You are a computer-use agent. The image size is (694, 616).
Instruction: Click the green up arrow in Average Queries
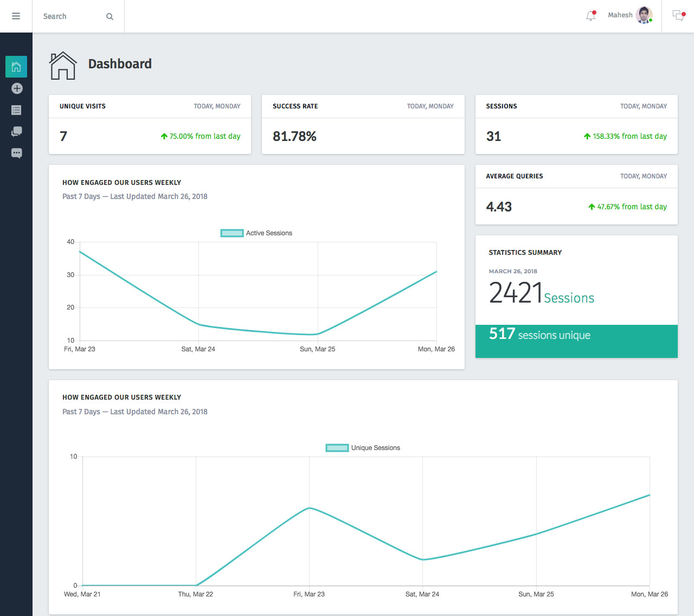pyautogui.click(x=592, y=207)
